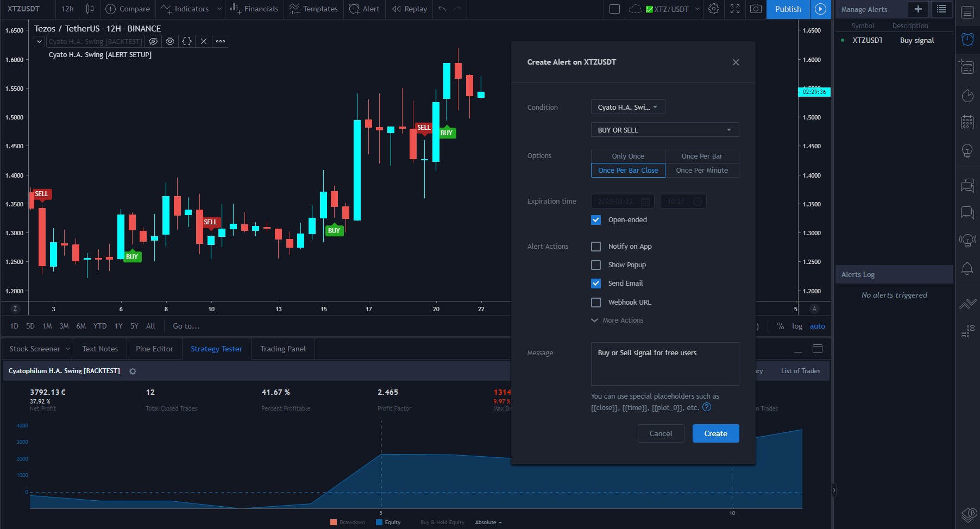
Task: Open the 12h interval selector
Action: click(x=67, y=9)
